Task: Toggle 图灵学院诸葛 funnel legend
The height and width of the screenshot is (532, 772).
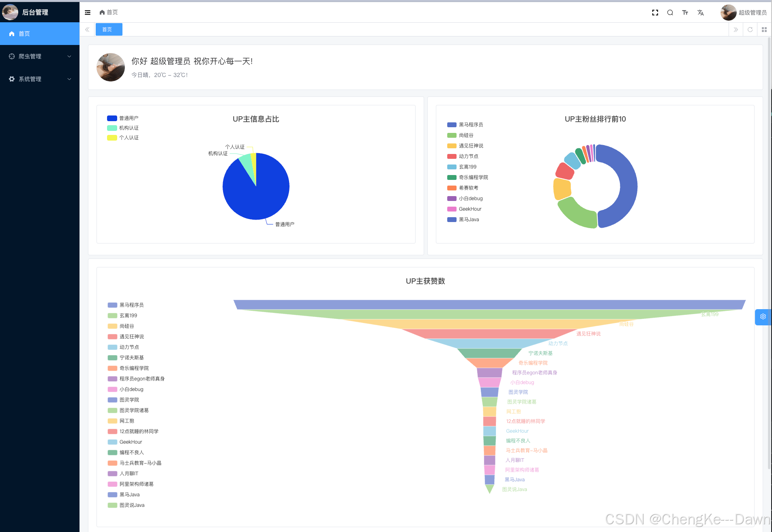Action: 128,410
